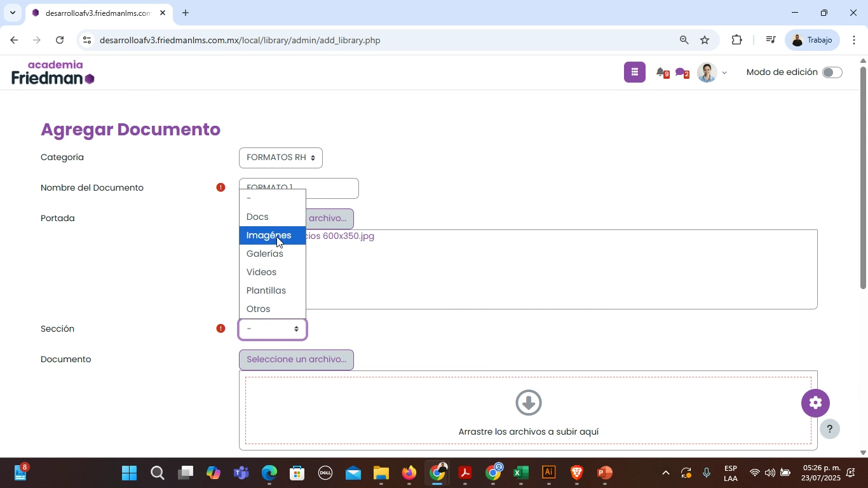Choose Plantillas from the Sección list

pyautogui.click(x=273, y=290)
